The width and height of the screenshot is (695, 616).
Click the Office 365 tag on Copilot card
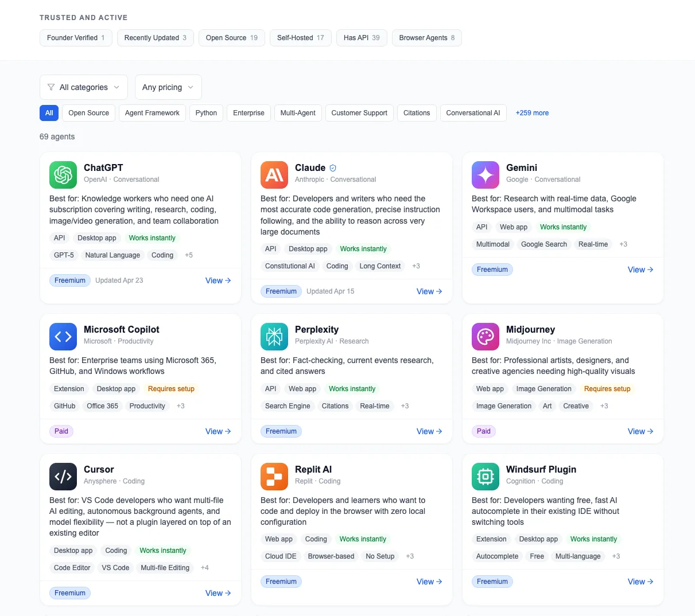coord(102,406)
